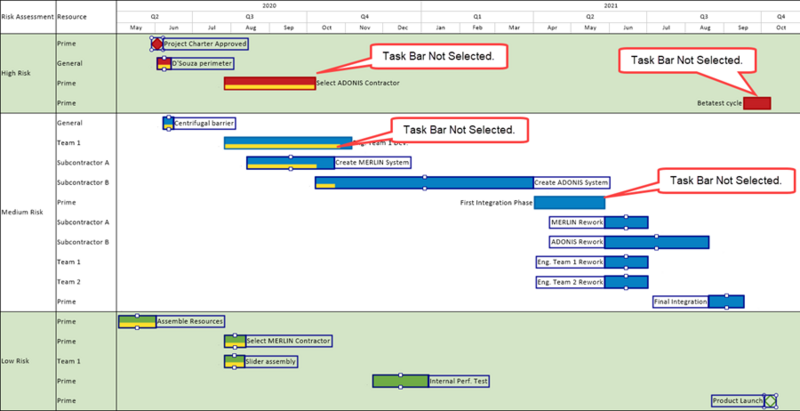This screenshot has height=411, width=800.
Task: Click the 'Jan' month header
Action: [x=441, y=28]
